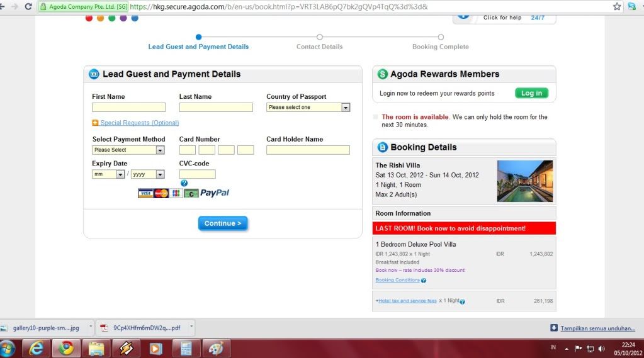The height and width of the screenshot is (358, 644).
Task: Click the IN language indicator in the tray
Action: pyautogui.click(x=553, y=347)
